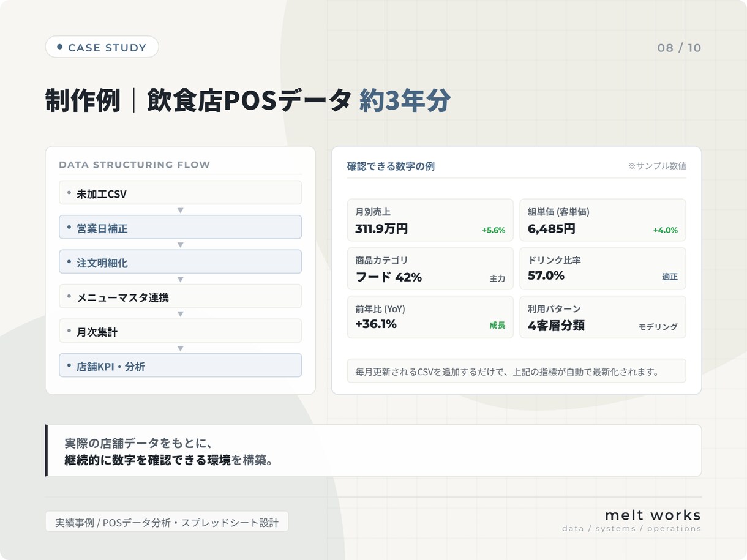The height and width of the screenshot is (560, 747).
Task: Click the 6,485円 value
Action: [552, 229]
